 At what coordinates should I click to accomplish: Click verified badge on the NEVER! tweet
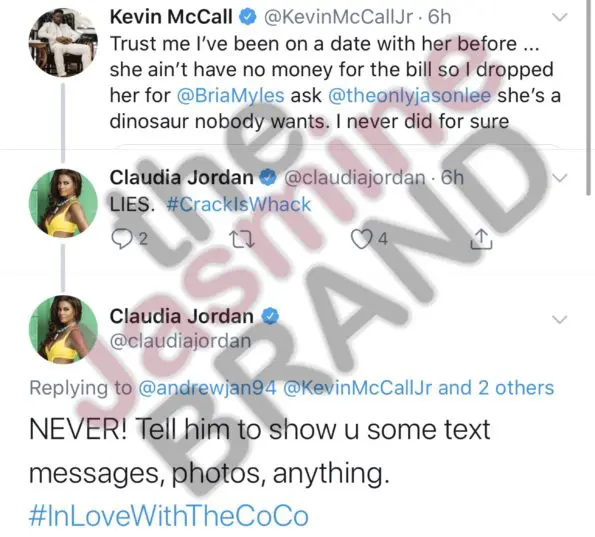pyautogui.click(x=270, y=317)
